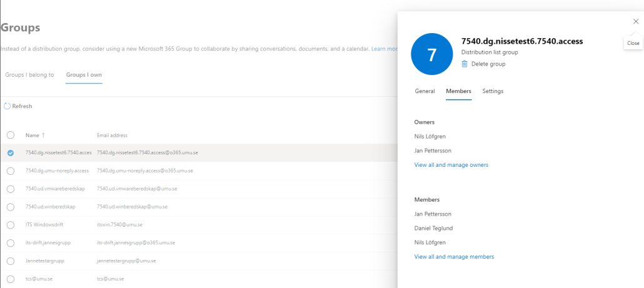The height and width of the screenshot is (288, 644).
Task: Click the 7540.ud.vmwareberedskap group name
Action: [x=55, y=189]
